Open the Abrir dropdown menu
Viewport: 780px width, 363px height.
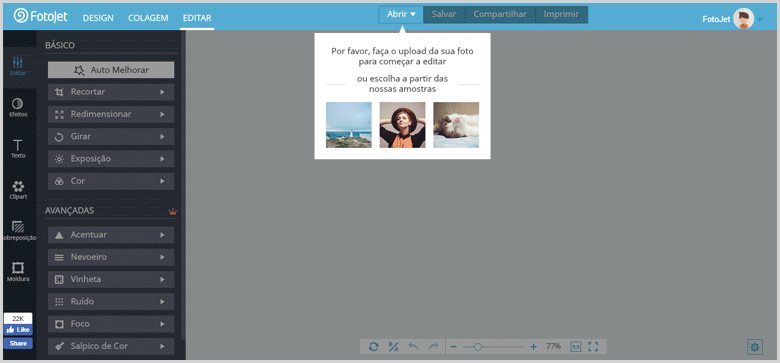[401, 14]
